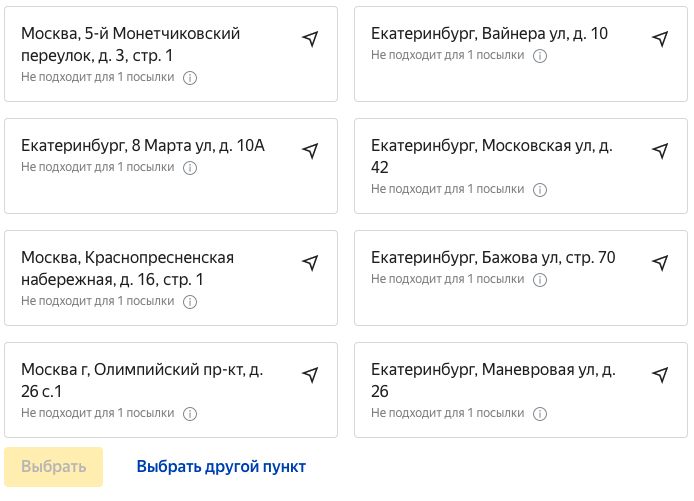Open info tooltip under Вайнера ул, д. 10
Screen dimensions: 694x501
click(540, 56)
